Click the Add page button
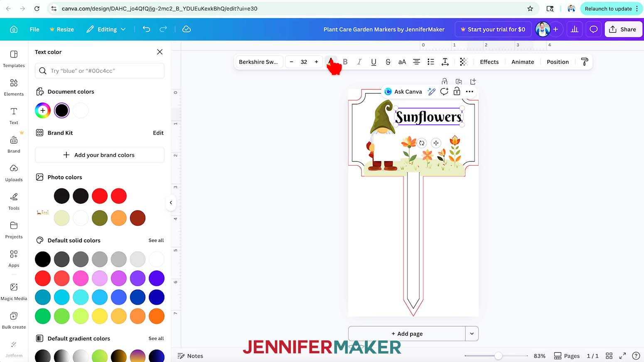The height and width of the screenshot is (362, 644). [407, 333]
